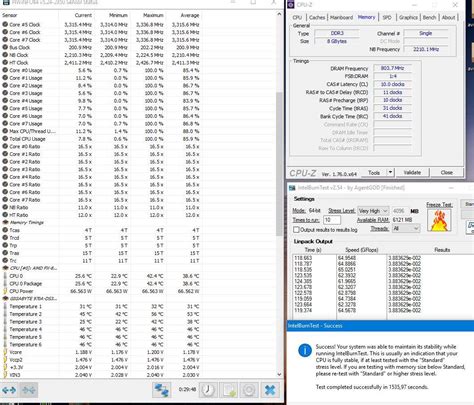Click the flame Freeze Test icon

tap(439, 220)
